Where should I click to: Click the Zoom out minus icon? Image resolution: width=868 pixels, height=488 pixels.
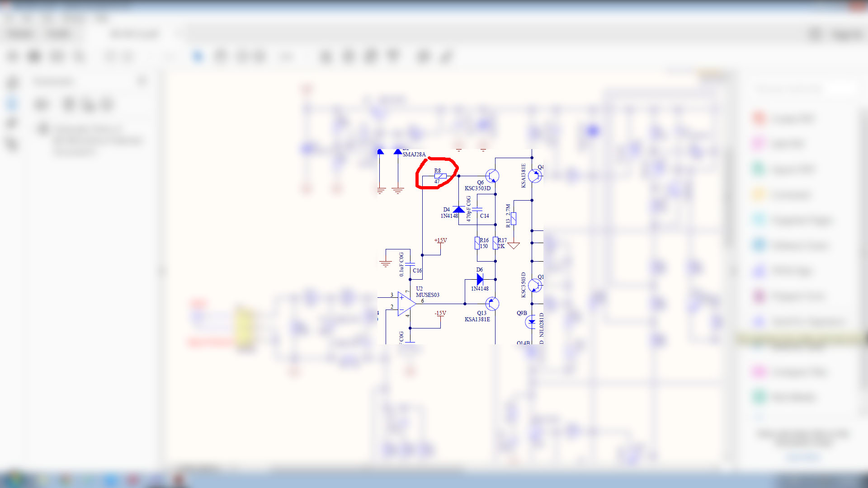tap(243, 56)
